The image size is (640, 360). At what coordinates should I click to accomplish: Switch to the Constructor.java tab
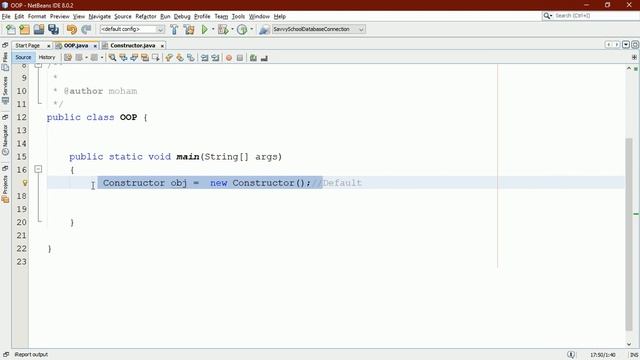point(133,46)
